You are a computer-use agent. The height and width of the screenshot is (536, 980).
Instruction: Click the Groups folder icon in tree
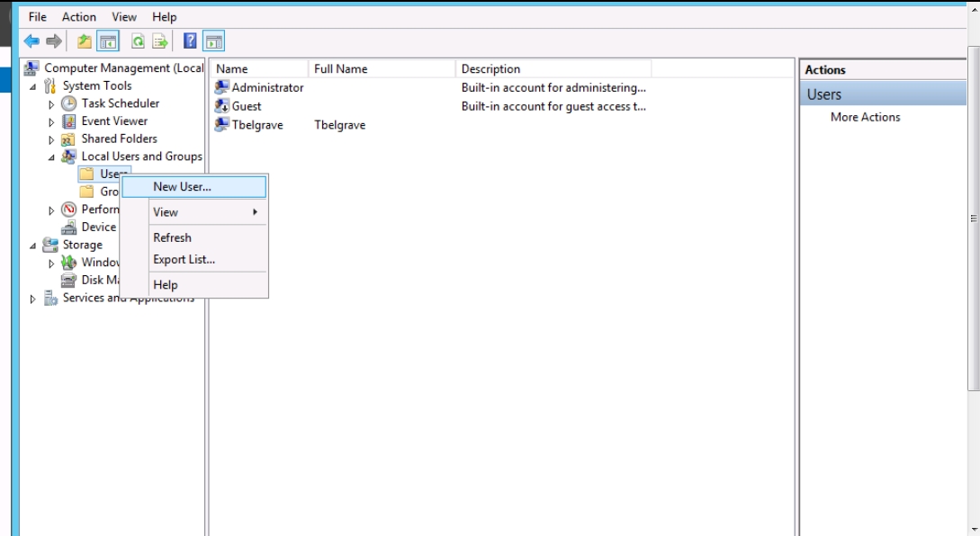pos(87,192)
